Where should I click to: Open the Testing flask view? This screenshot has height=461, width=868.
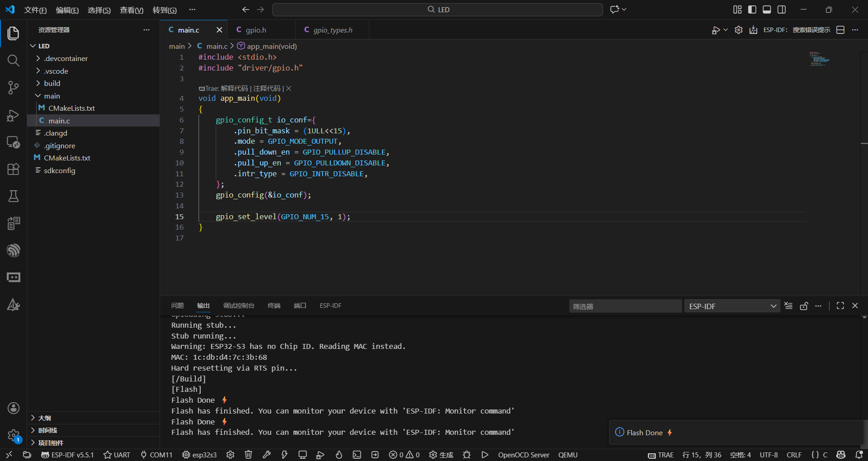tap(13, 196)
